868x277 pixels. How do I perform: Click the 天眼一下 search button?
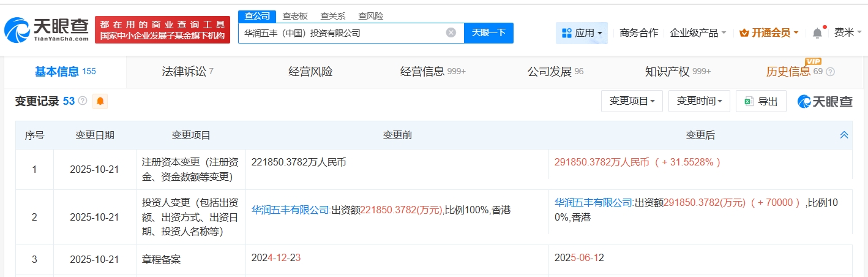(488, 33)
